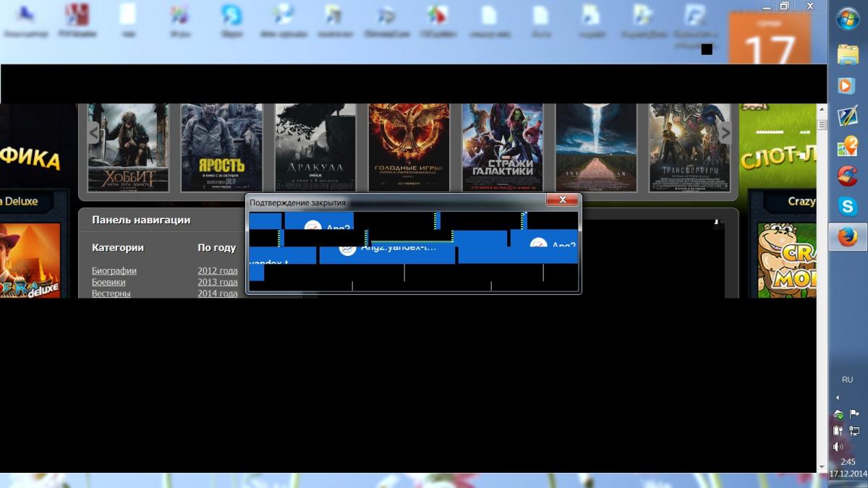Open the Хоббит movie poster
This screenshot has width=868, height=488.
(x=128, y=147)
